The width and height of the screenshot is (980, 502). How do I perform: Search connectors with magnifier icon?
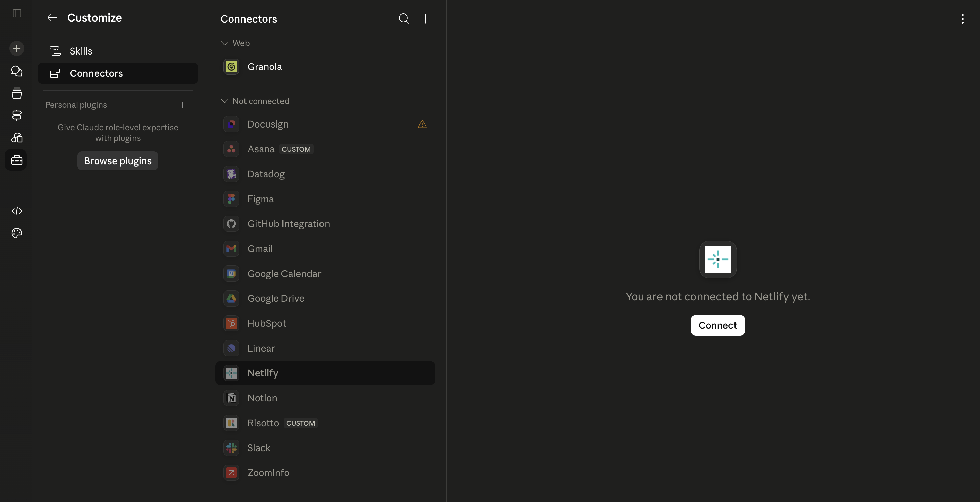(x=404, y=19)
